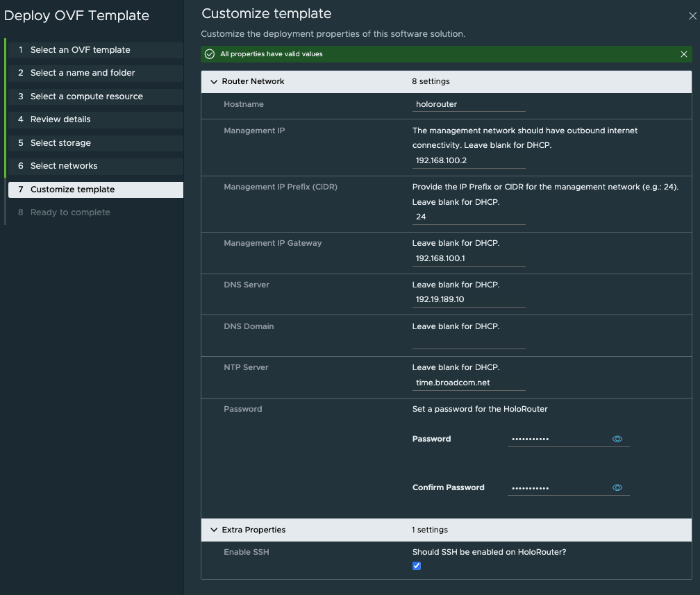The image size is (700, 595).
Task: Return to step 4 Review details
Action: (x=60, y=119)
